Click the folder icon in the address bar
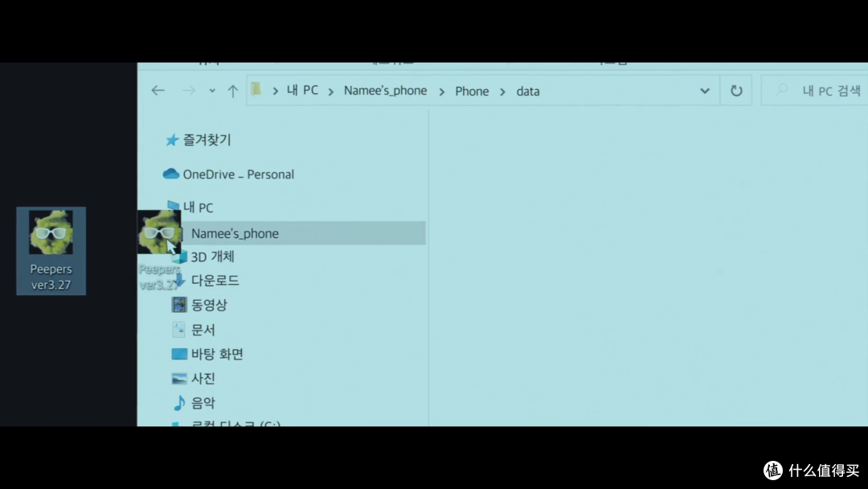This screenshot has width=868, height=489. tap(256, 89)
